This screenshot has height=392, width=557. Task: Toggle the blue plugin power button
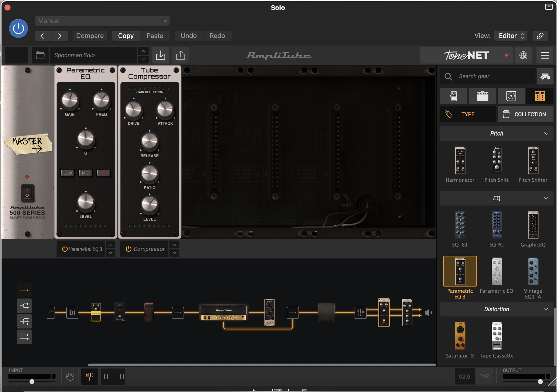point(19,28)
